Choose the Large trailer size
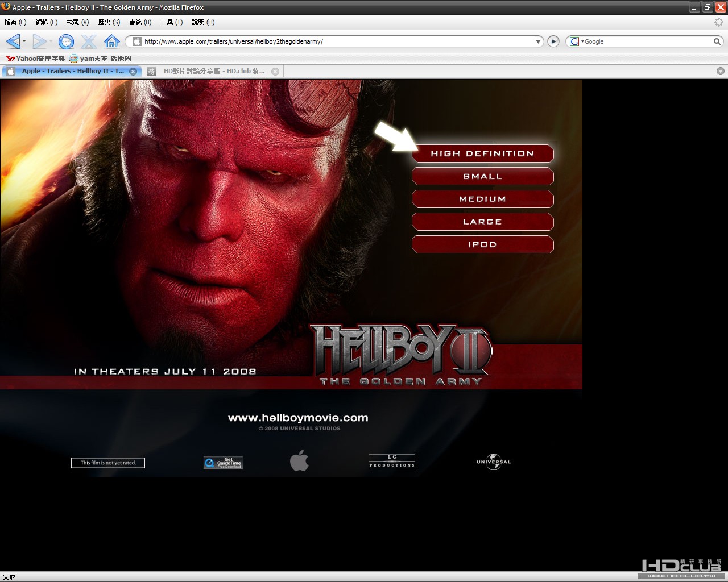 click(x=483, y=222)
